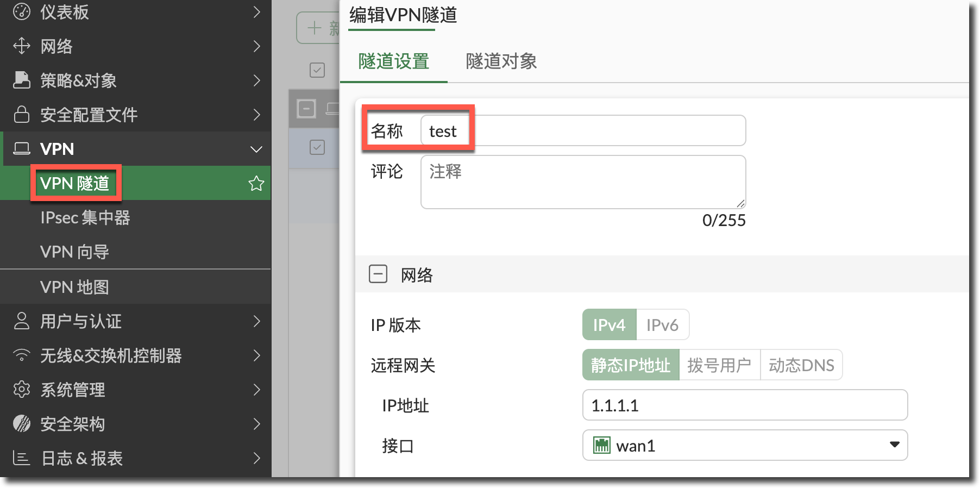
Task: Switch to the 隧道对象 tab
Action: 501,61
